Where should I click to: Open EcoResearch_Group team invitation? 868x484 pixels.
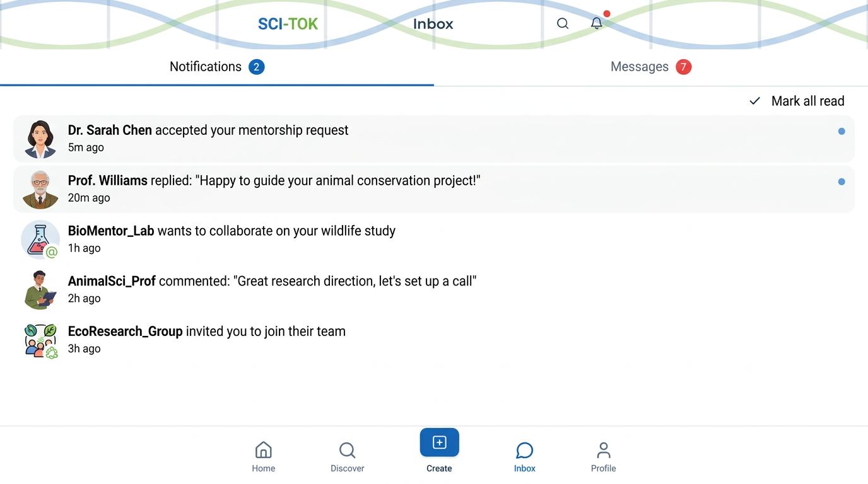pyautogui.click(x=434, y=340)
